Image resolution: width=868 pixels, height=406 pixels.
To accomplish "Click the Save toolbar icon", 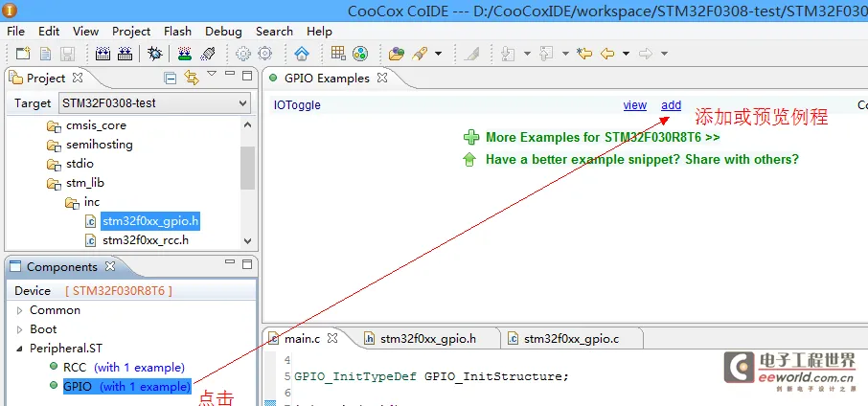I will 67,54.
